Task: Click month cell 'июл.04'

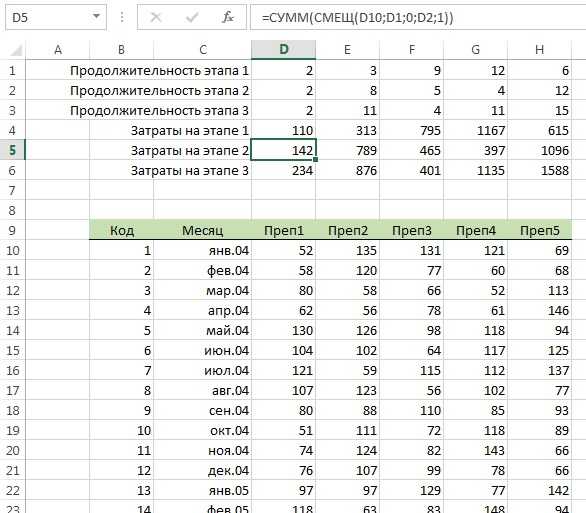Action: click(x=203, y=370)
